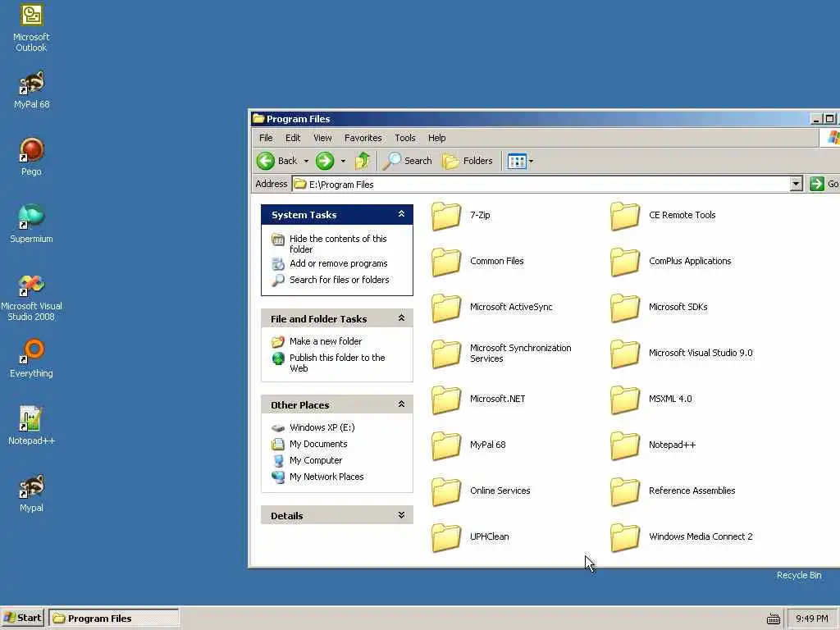Select the Common Files folder
The height and width of the screenshot is (630, 840).
pos(478,262)
